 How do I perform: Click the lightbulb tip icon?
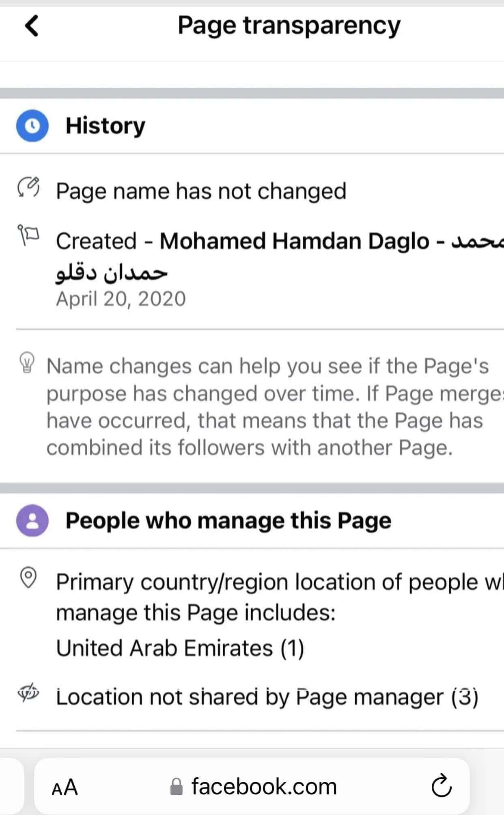(x=27, y=362)
